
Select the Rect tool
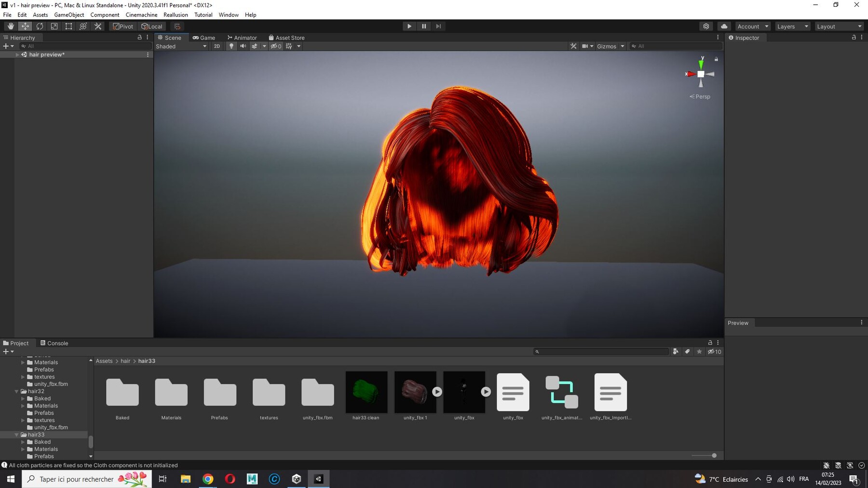[x=68, y=26]
